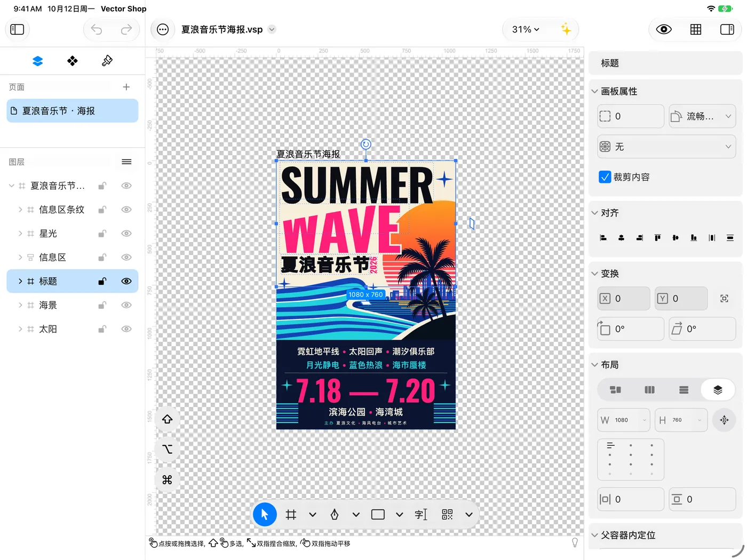
Task: Click the redo arrow
Action: click(x=126, y=29)
